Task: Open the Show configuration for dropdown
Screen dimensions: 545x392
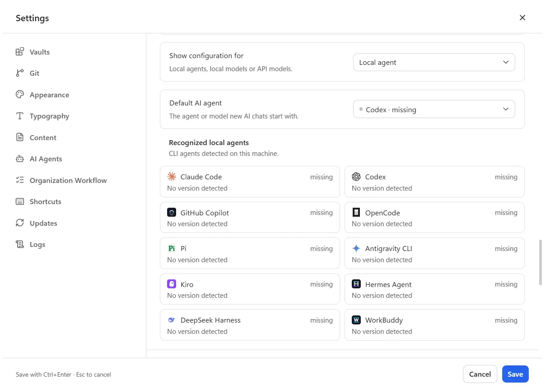Action: point(434,62)
